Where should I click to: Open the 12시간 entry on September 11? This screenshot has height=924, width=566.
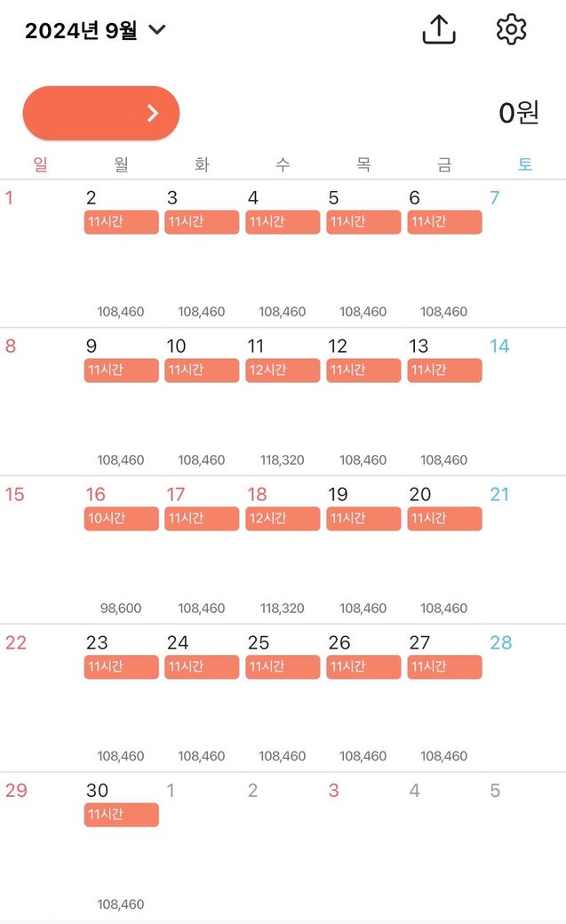point(283,370)
